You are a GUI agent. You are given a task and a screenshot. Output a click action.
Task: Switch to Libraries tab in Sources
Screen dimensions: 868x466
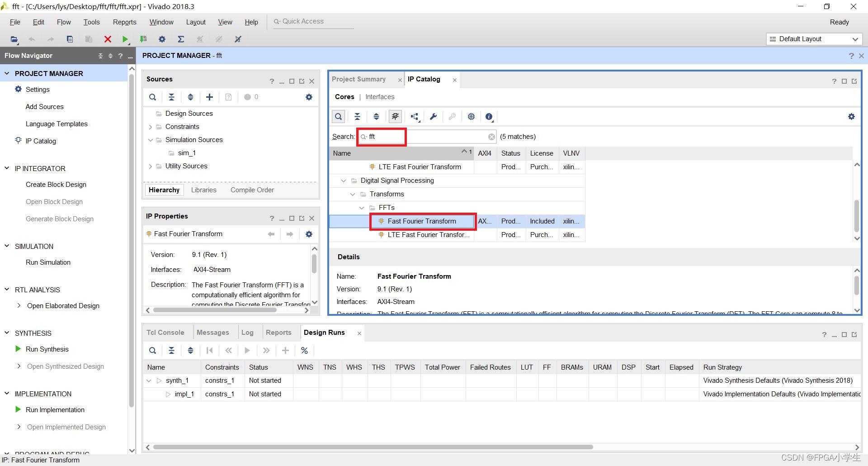coord(203,190)
